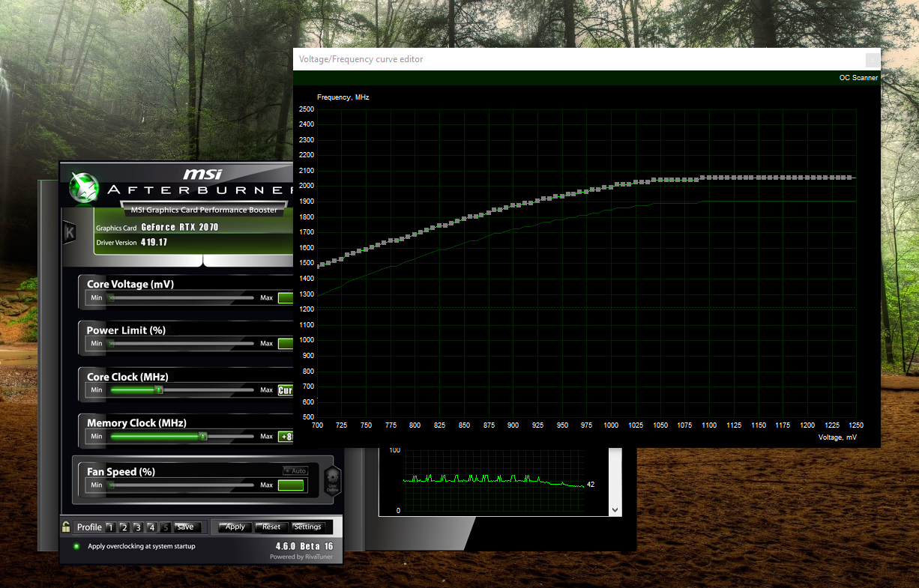919x588 pixels.
Task: Click the Voltage/Frequency curve editor title bar text
Action: point(361,59)
